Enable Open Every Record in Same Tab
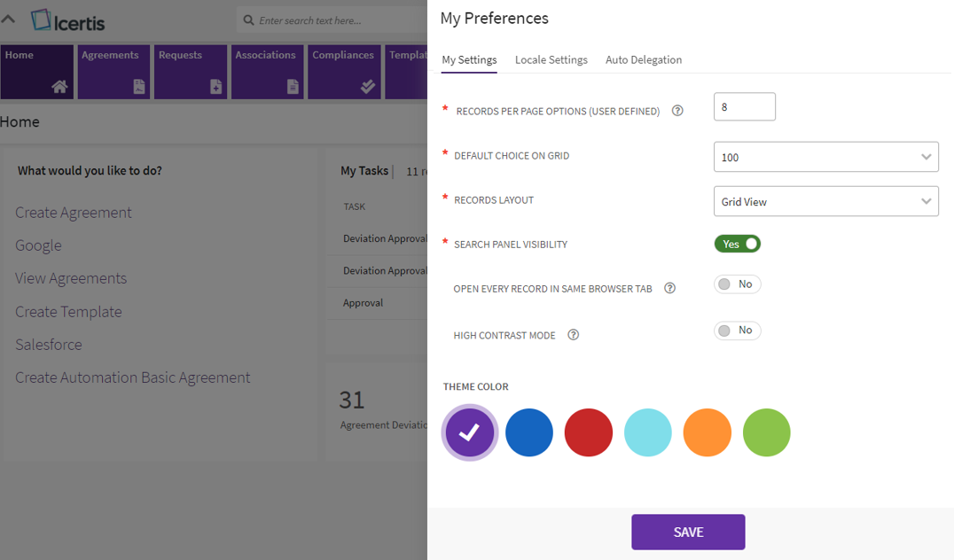 (737, 284)
